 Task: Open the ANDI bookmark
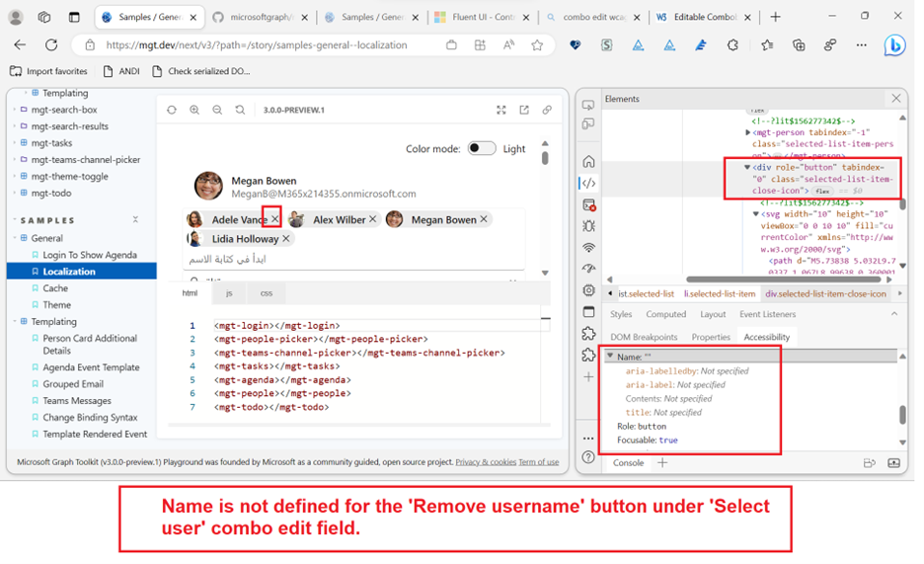pyautogui.click(x=121, y=71)
